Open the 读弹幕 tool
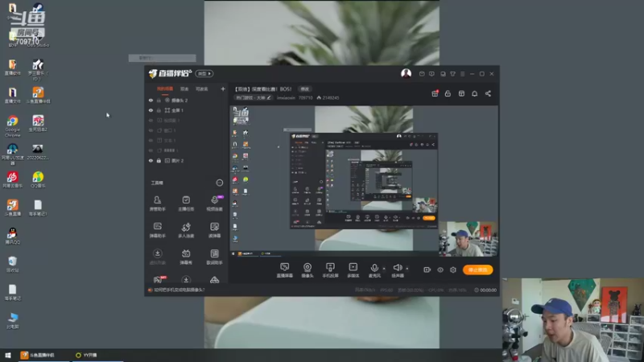The height and width of the screenshot is (362, 644). (214, 230)
